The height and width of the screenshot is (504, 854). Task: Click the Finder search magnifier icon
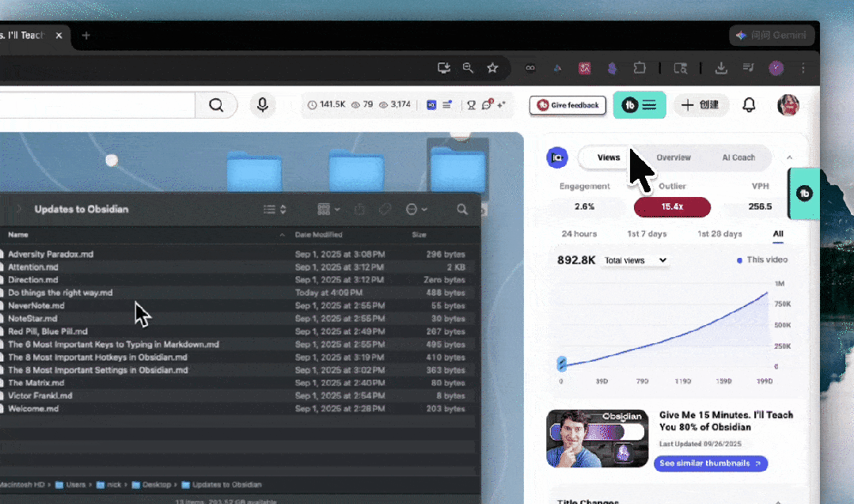click(x=462, y=210)
